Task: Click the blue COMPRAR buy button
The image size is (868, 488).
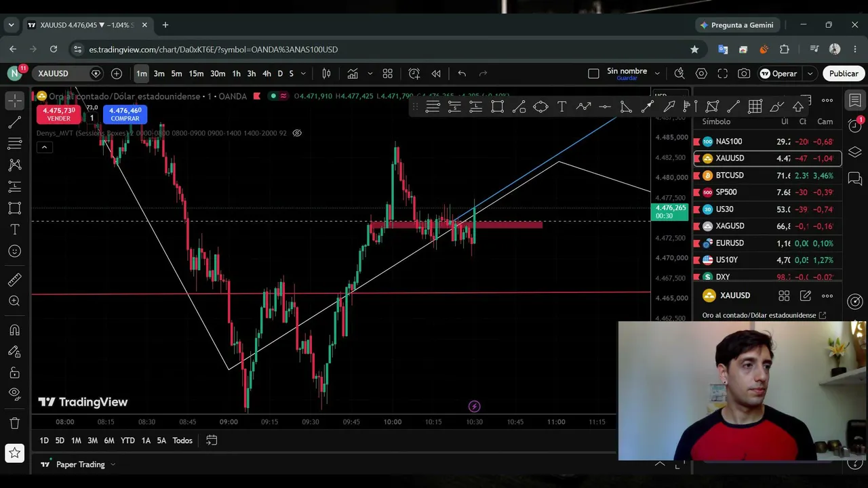Action: (x=125, y=114)
